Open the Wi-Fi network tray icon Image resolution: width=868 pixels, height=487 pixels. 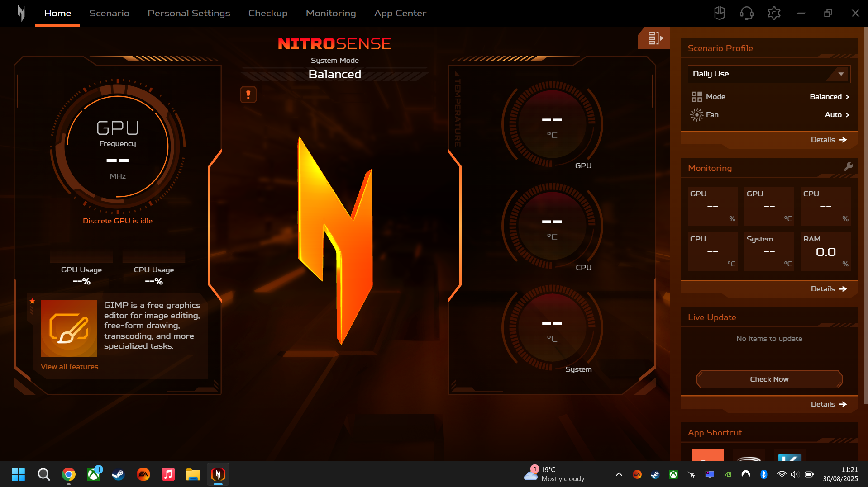pyautogui.click(x=782, y=474)
